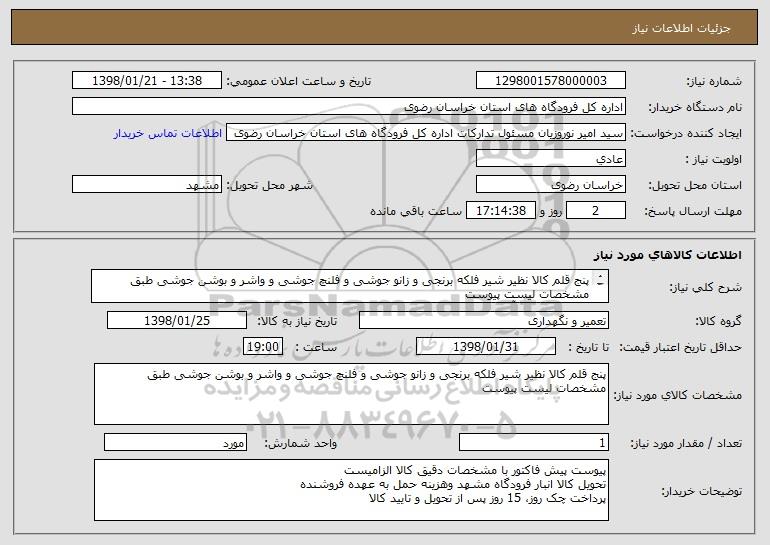
Task: Select the time field showing 19:00
Action: pyautogui.click(x=263, y=347)
